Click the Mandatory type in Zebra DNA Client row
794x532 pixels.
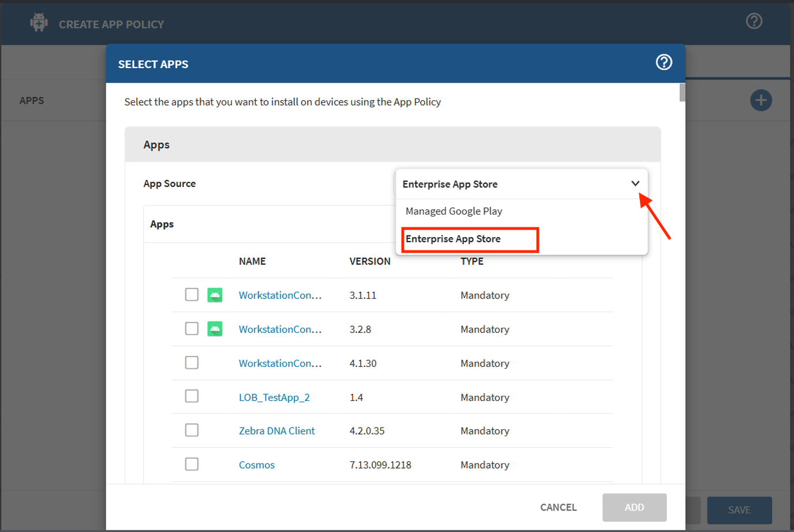point(485,431)
